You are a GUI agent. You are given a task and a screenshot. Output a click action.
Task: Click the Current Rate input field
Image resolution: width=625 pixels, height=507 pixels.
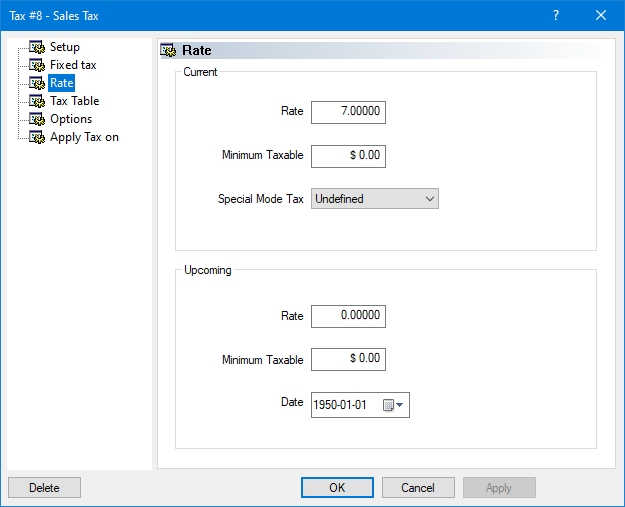(x=348, y=112)
